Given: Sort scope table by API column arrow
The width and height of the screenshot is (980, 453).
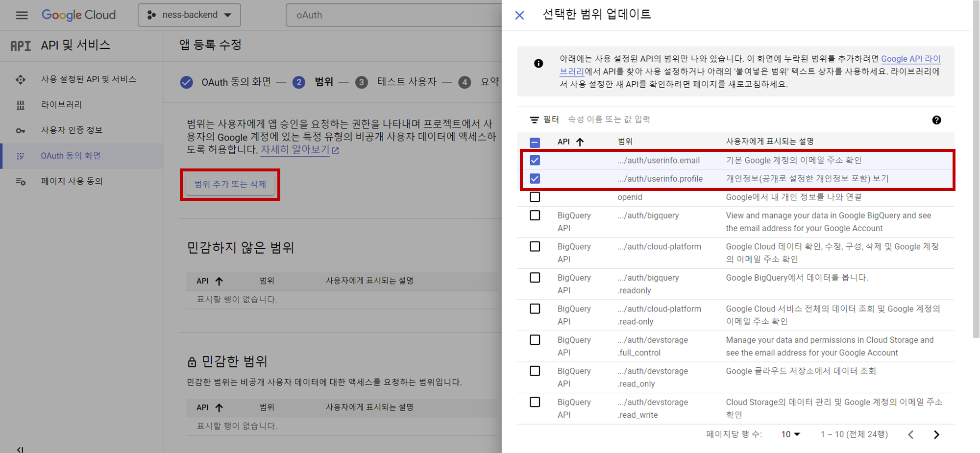Looking at the screenshot, I should pos(580,142).
